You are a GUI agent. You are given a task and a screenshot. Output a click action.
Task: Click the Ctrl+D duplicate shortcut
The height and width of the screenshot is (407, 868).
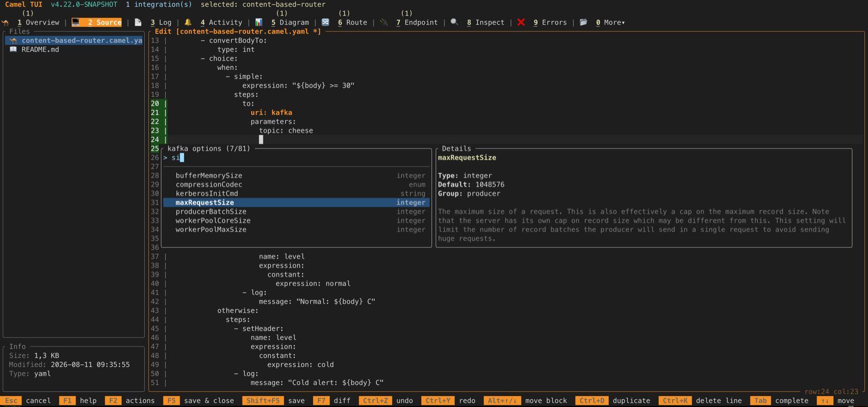[613, 401]
